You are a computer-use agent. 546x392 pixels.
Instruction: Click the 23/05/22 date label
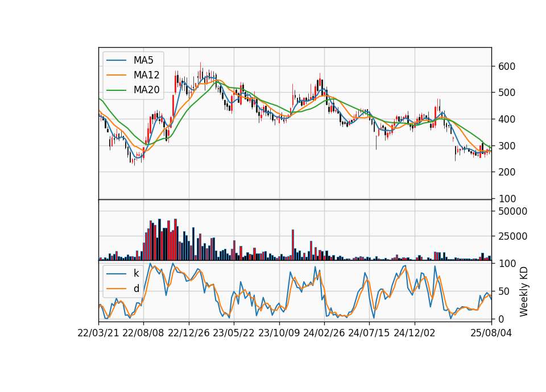click(234, 333)
